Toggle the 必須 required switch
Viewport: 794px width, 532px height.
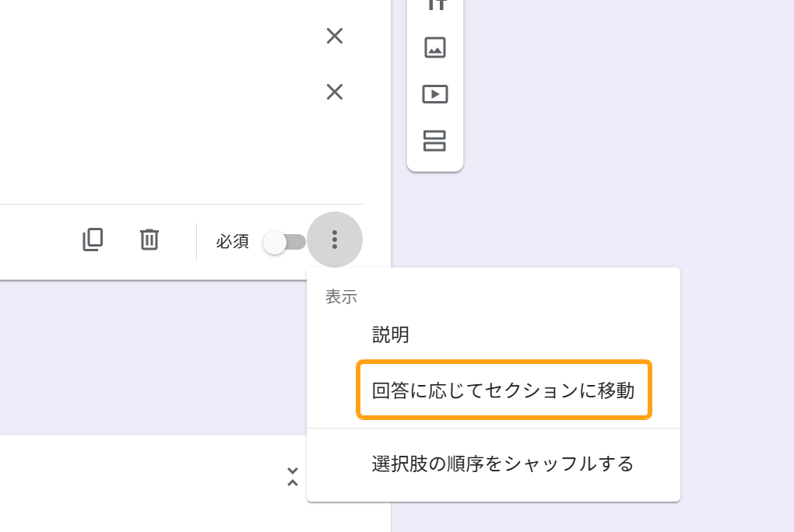coord(284,242)
